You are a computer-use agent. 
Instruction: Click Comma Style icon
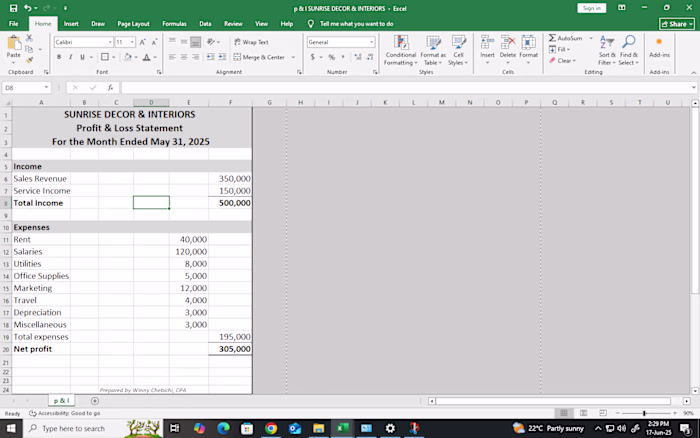pos(343,57)
